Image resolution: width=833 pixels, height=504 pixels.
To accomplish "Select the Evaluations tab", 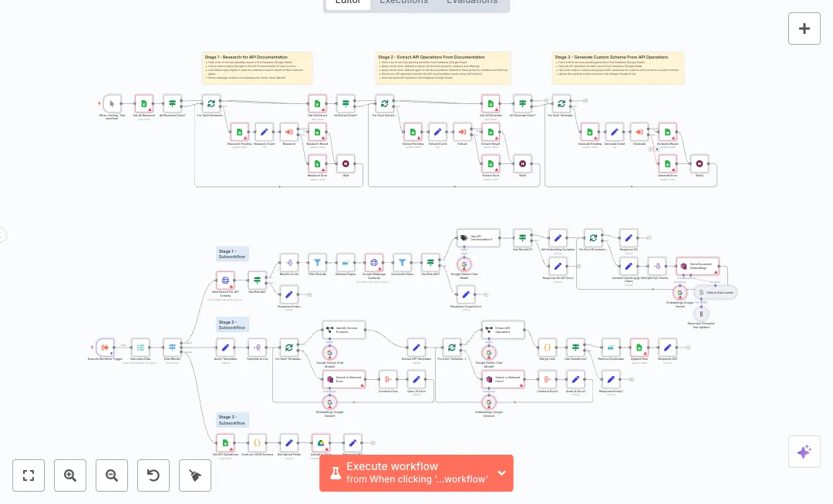I will [x=471, y=2].
